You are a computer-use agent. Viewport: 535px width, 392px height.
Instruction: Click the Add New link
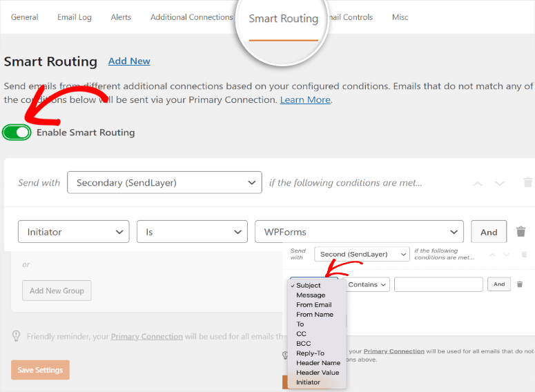coord(129,61)
